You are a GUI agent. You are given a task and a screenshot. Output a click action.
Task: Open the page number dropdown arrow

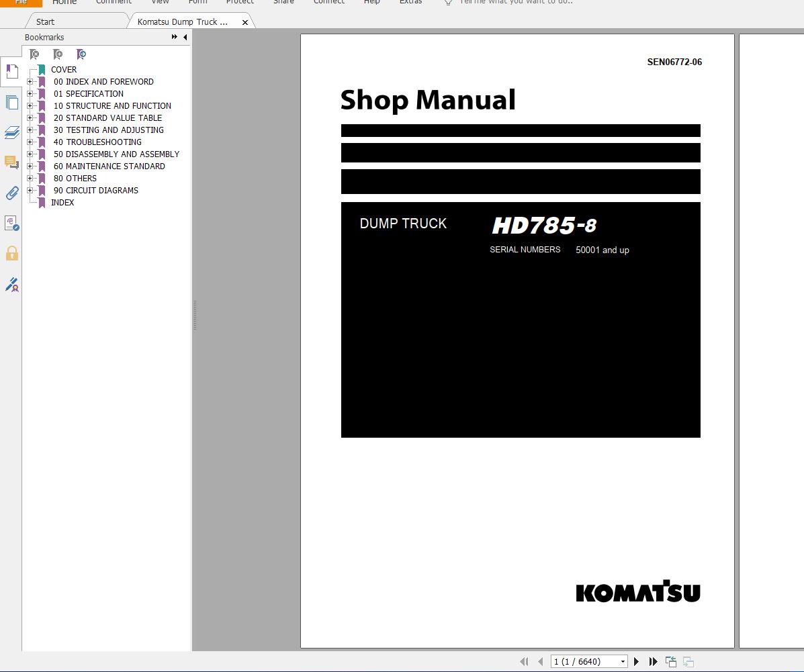click(x=623, y=662)
